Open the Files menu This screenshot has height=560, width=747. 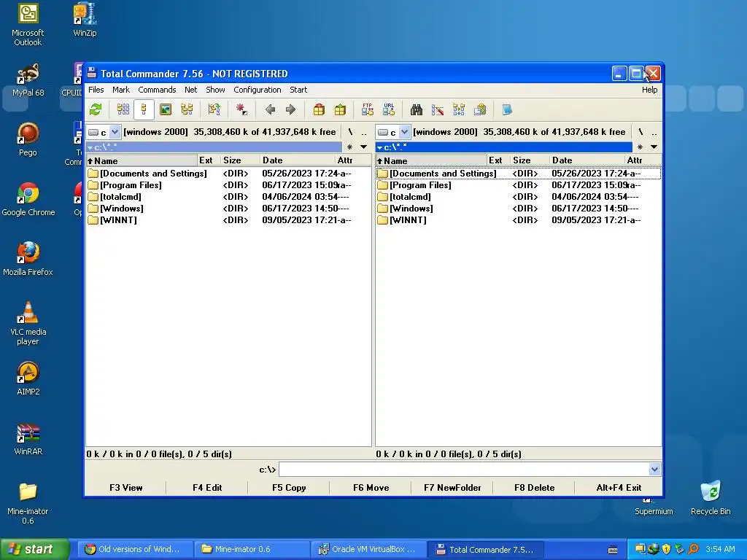point(96,90)
